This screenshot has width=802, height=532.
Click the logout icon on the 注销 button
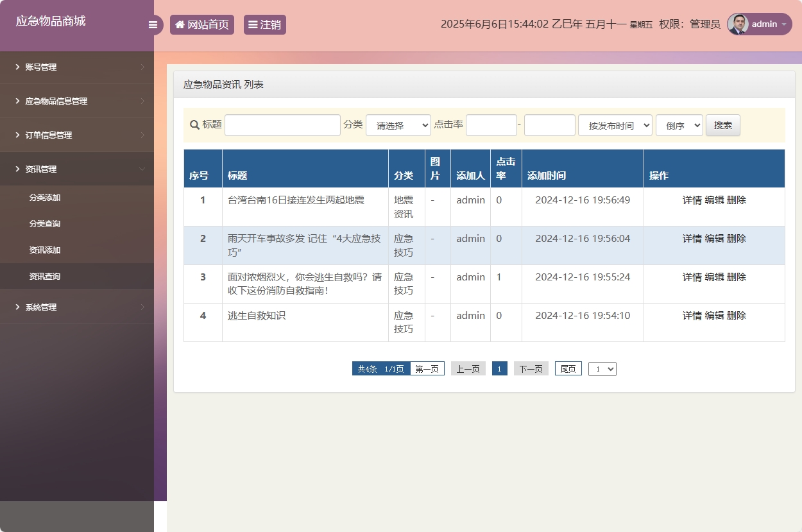253,24
